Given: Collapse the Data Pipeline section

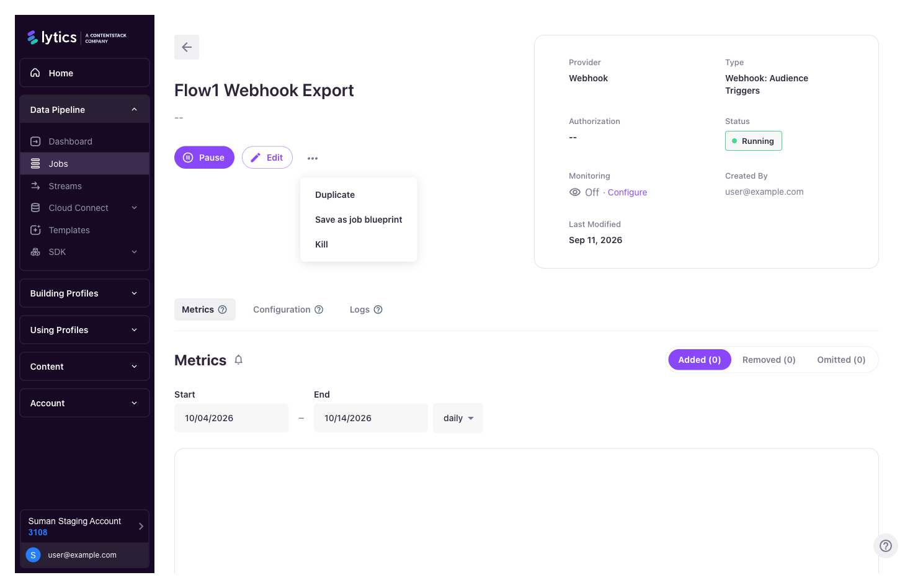Looking at the screenshot, I should pyautogui.click(x=84, y=110).
